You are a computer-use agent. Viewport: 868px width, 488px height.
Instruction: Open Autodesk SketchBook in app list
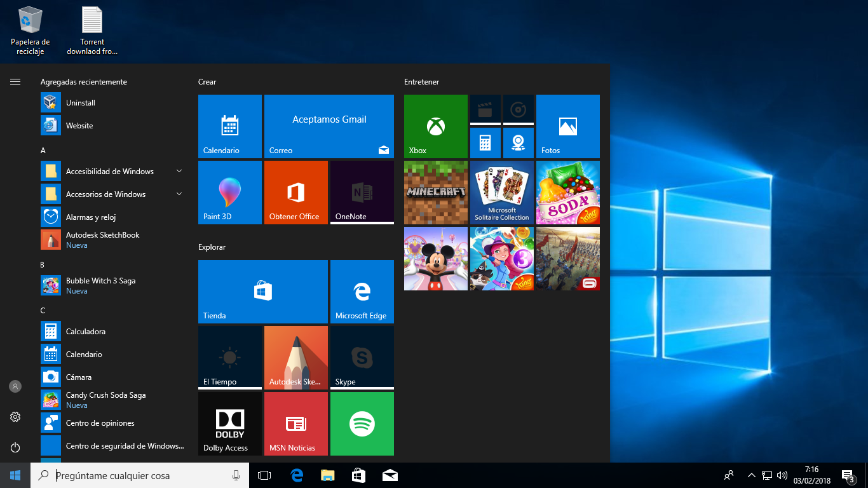(x=113, y=240)
